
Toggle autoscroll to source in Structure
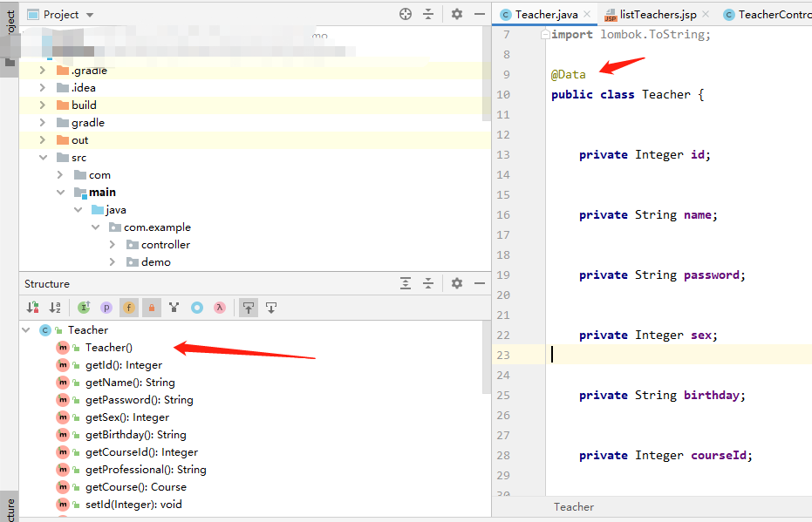click(249, 308)
